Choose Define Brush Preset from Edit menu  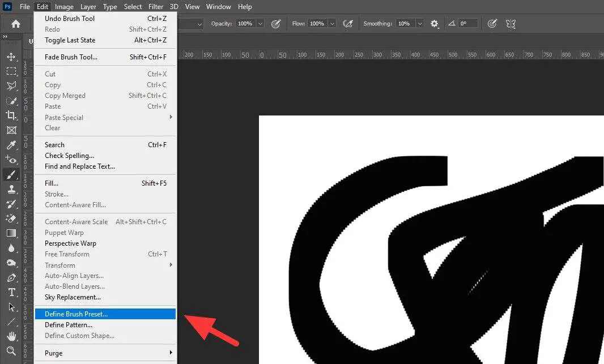pos(75,314)
